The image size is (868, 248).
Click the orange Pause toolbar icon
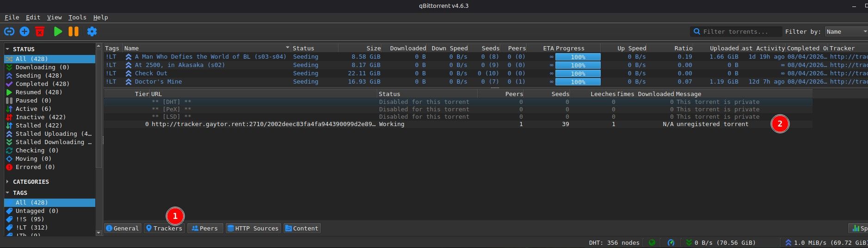click(x=74, y=31)
